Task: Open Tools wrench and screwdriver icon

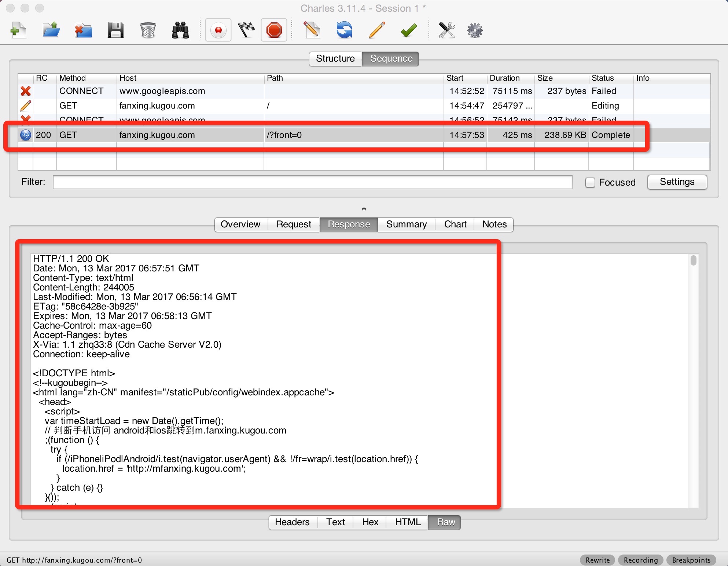Action: pos(447,30)
